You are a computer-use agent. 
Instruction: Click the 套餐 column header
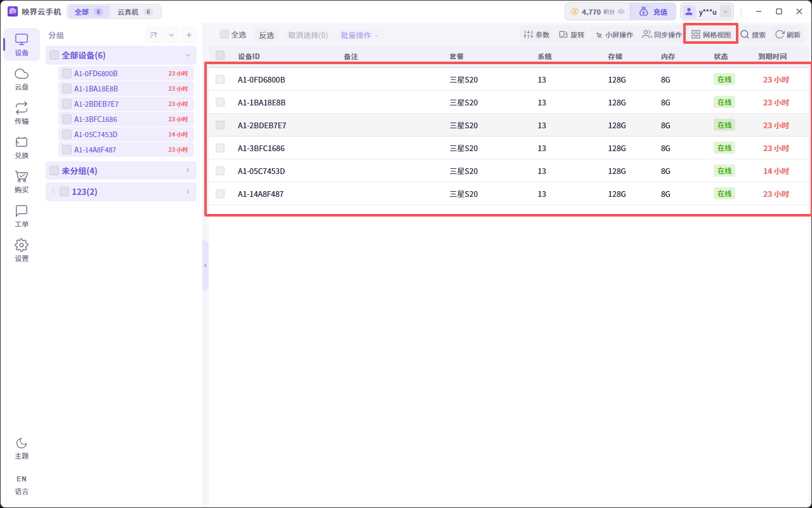click(457, 57)
